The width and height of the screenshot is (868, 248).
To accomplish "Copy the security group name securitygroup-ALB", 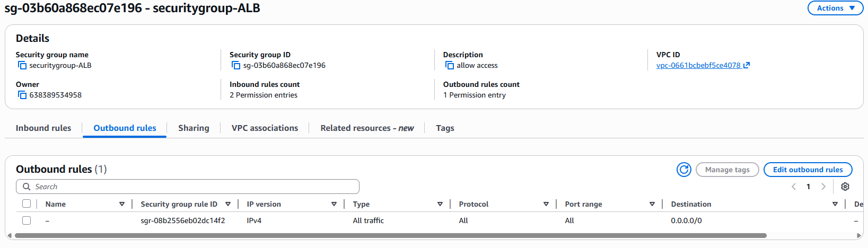I will pyautogui.click(x=22, y=65).
